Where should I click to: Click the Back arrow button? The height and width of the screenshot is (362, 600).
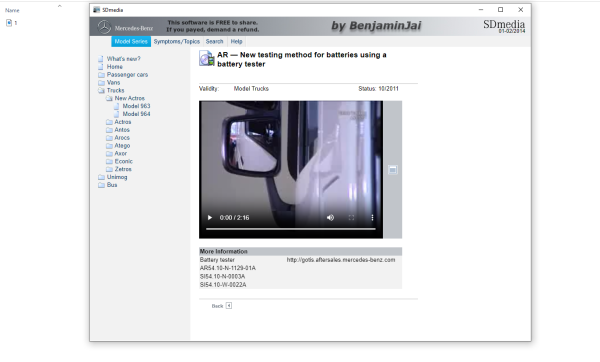(x=229, y=305)
